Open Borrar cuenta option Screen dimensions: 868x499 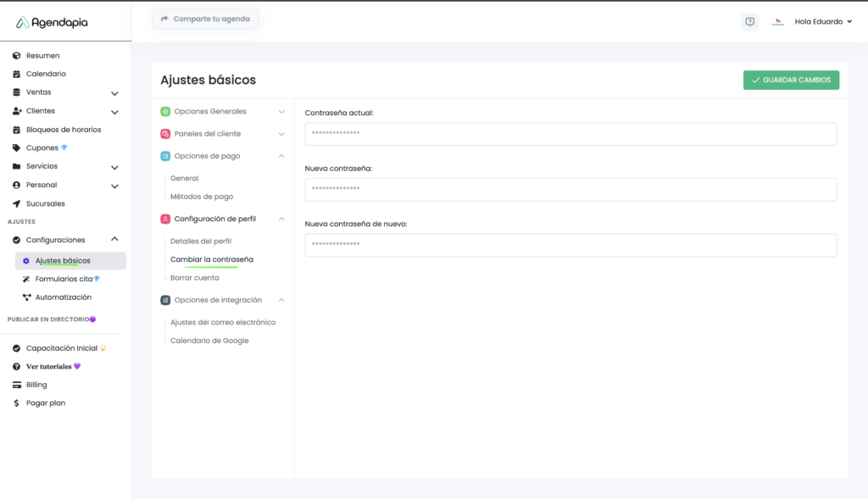195,278
